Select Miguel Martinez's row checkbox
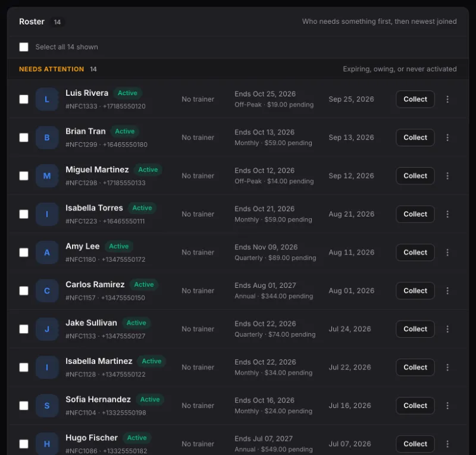 24,175
